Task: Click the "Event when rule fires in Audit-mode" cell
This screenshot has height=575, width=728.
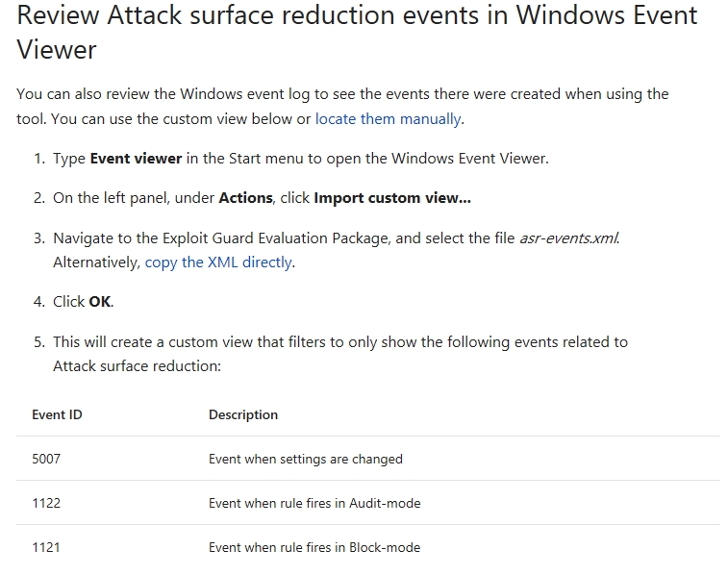Action: click(x=314, y=503)
